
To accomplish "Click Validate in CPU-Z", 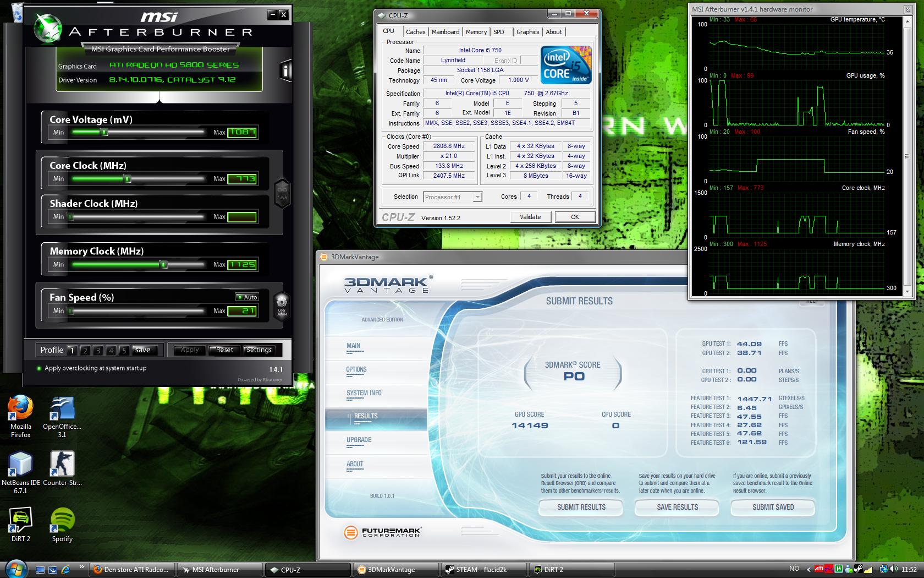I will tap(530, 217).
